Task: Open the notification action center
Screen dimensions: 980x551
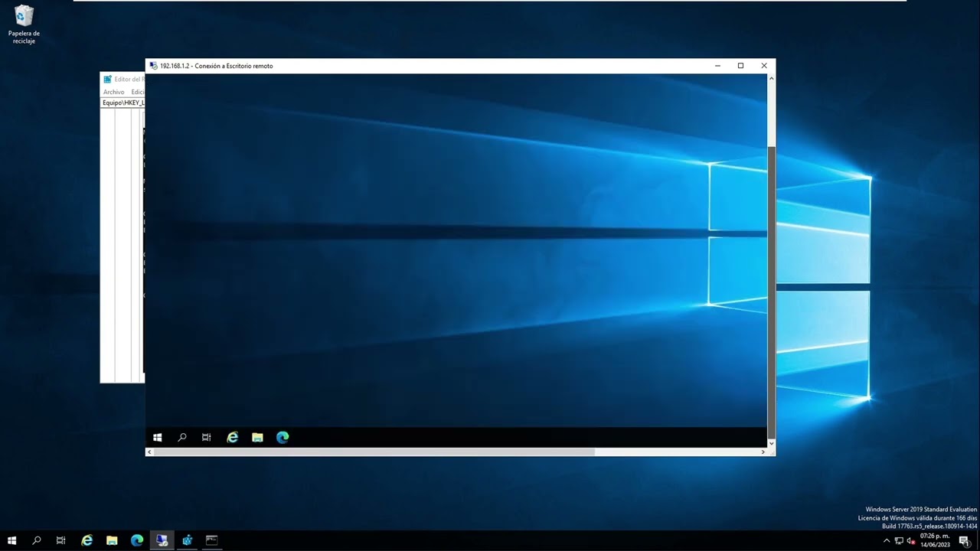Action: tap(965, 540)
